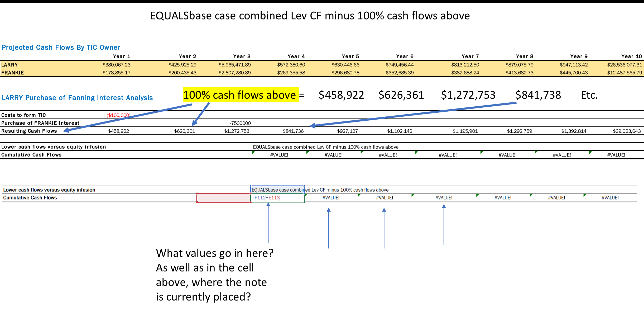Click the Resulting Cash Flows value $841,736

tap(293, 131)
